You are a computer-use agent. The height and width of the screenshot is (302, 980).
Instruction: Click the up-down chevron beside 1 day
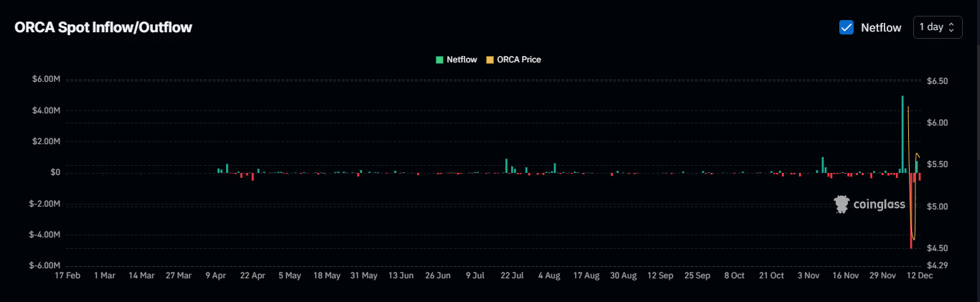pyautogui.click(x=951, y=27)
